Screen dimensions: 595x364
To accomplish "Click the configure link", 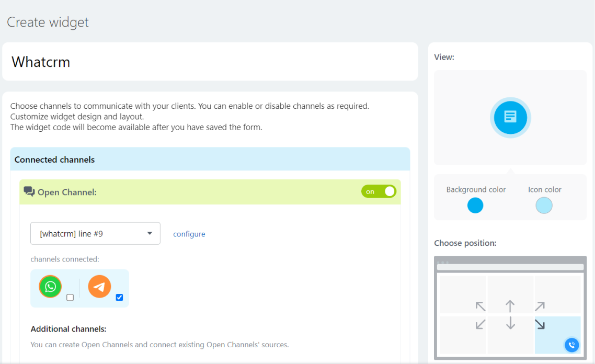I will pyautogui.click(x=189, y=234).
